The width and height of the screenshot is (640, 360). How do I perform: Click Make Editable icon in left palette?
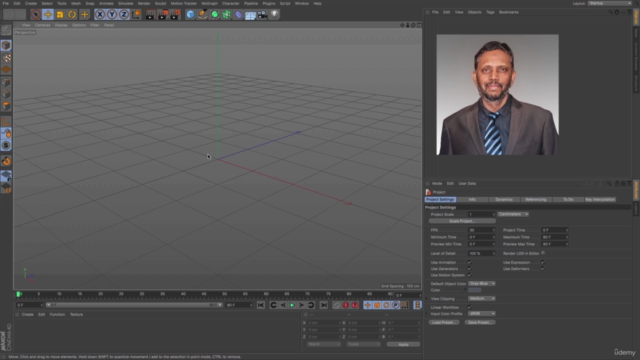(6, 30)
